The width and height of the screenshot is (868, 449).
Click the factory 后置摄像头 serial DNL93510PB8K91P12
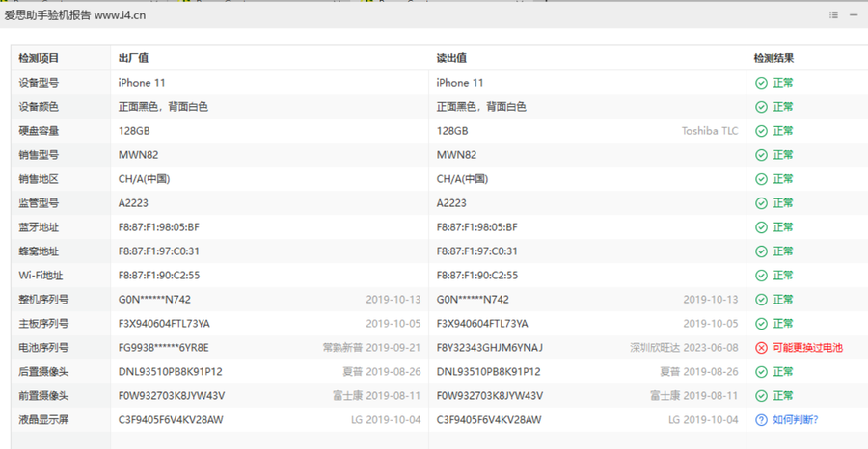170,372
